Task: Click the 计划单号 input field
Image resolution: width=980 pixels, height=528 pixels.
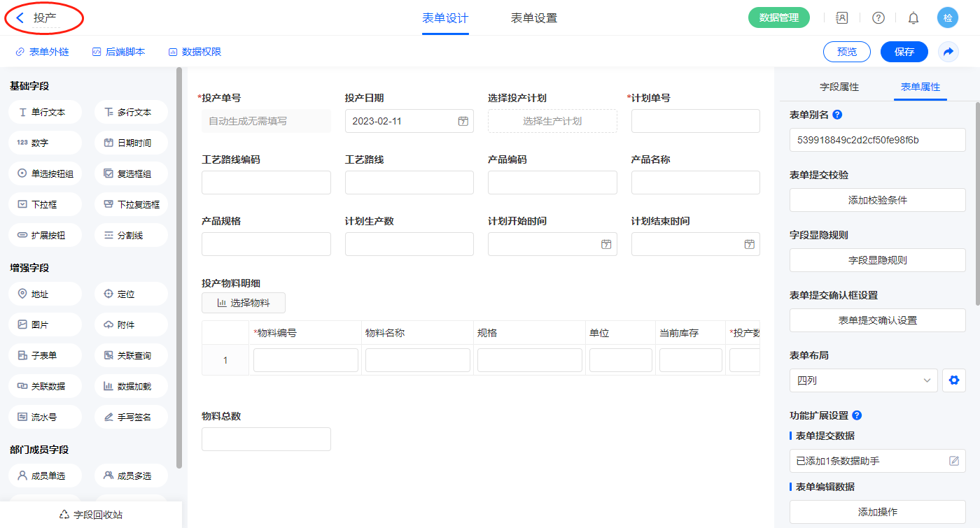Action: coord(695,121)
